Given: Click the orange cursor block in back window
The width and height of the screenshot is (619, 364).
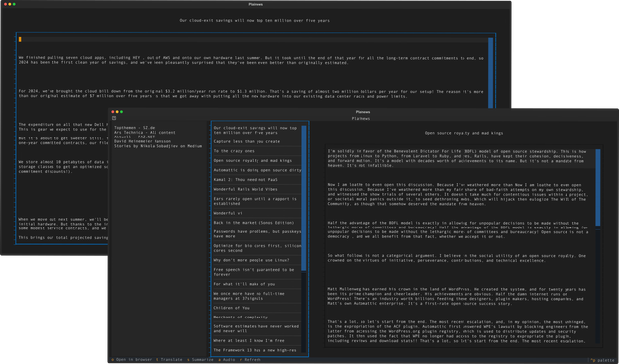Looking at the screenshot, I should (x=20, y=39).
